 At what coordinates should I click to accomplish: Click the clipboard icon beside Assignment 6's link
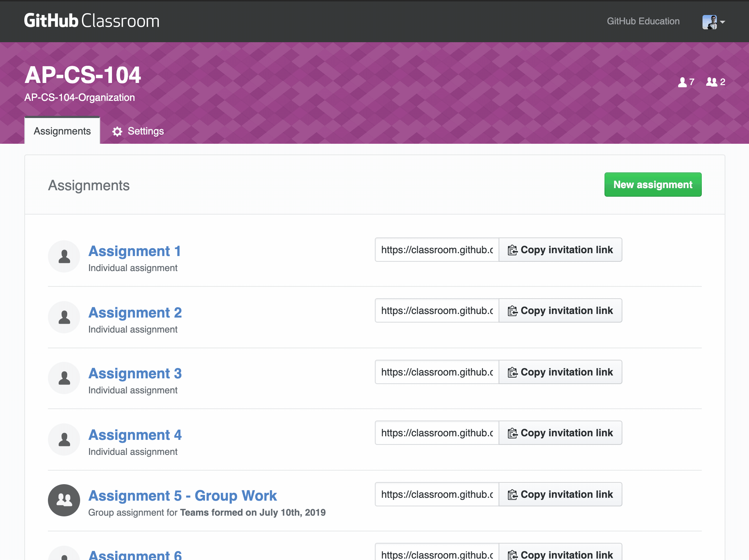(x=513, y=555)
